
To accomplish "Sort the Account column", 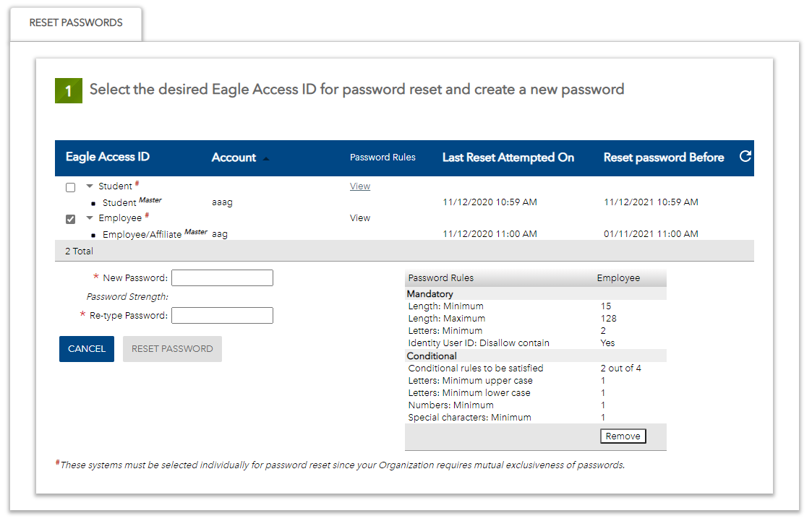I will [x=233, y=158].
